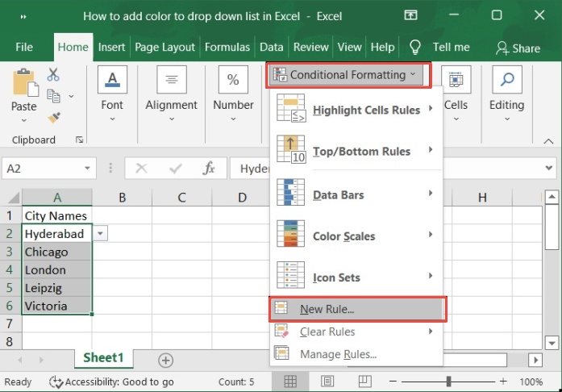Click the Ribbon Display Options icon

[410, 15]
